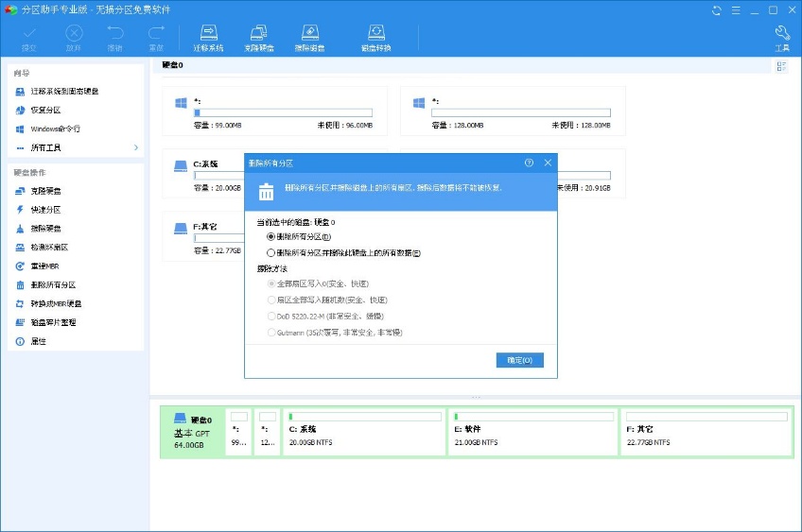Click the refresh icon in title bar

[717, 10]
